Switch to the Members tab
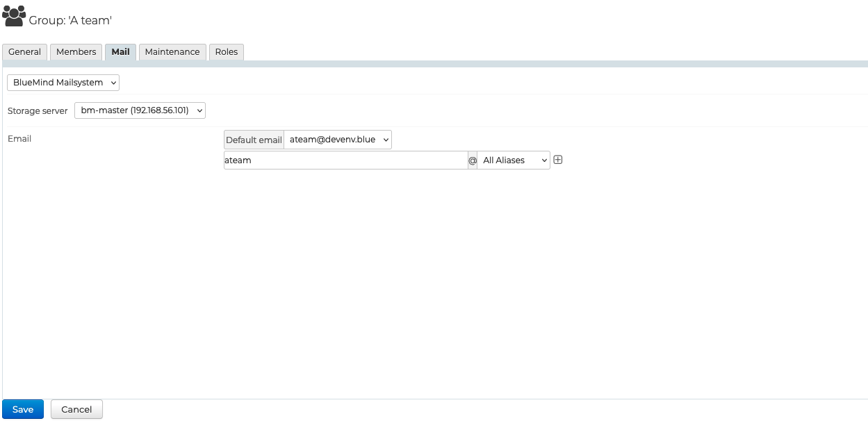 click(x=76, y=52)
